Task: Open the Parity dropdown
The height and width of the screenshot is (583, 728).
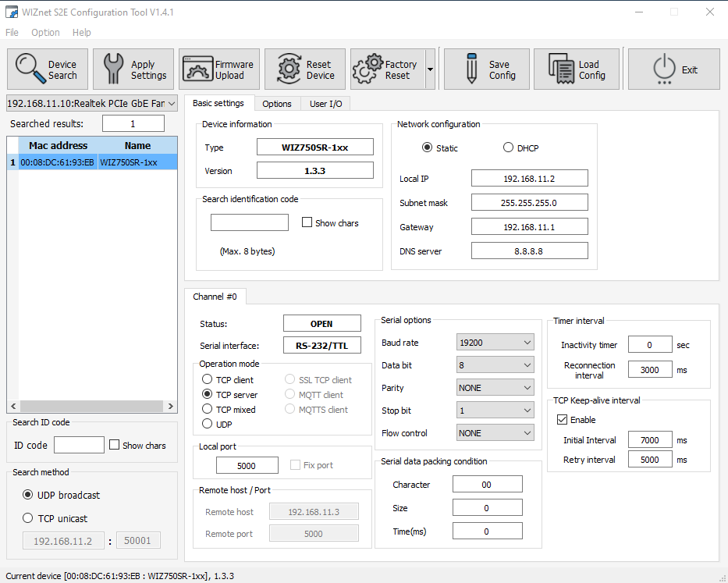Action: 495,387
